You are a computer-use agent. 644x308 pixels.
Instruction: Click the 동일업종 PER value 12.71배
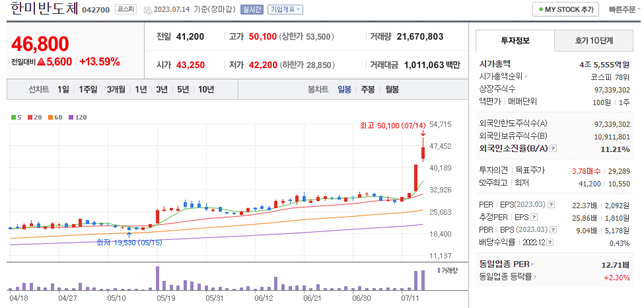pyautogui.click(x=615, y=264)
